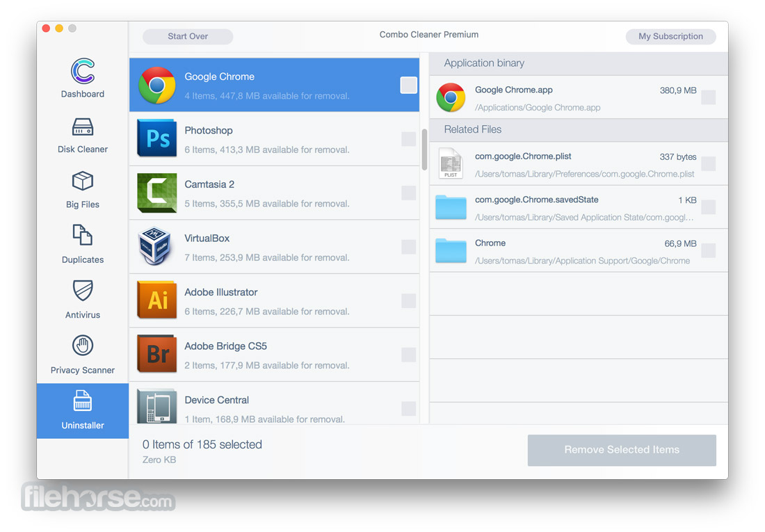Click the app list scrollbar
Screen dimensions: 765x532
pyautogui.click(x=424, y=150)
